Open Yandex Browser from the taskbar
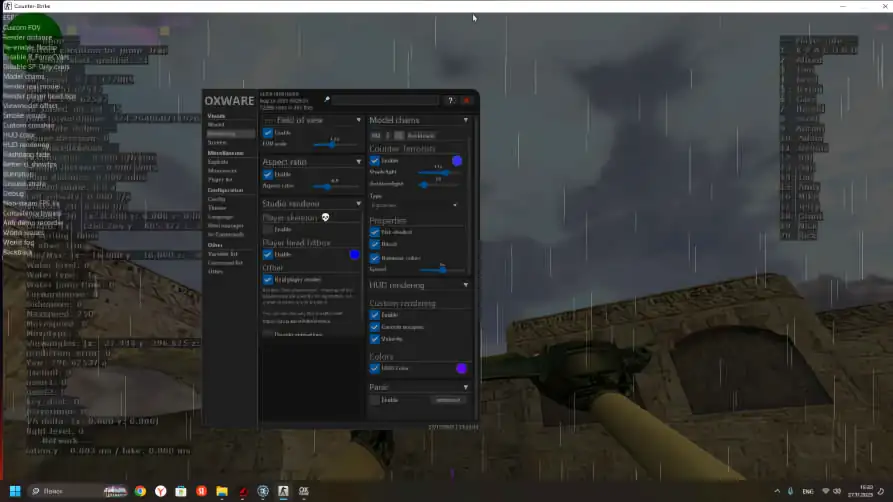893x502 pixels. click(x=161, y=491)
